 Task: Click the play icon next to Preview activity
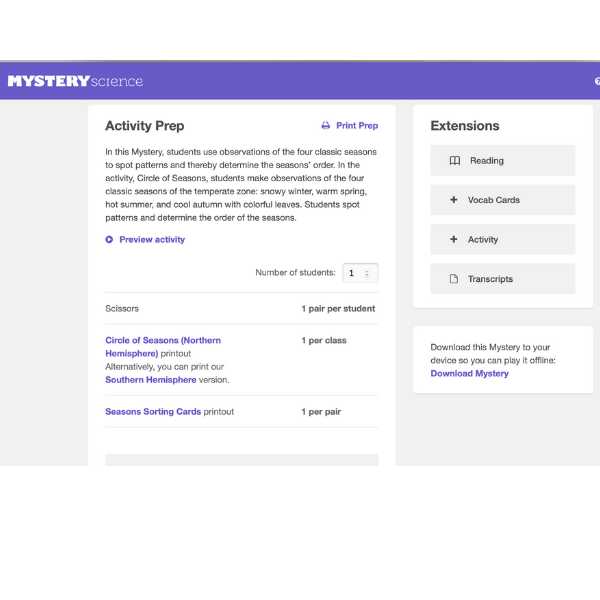click(x=109, y=240)
